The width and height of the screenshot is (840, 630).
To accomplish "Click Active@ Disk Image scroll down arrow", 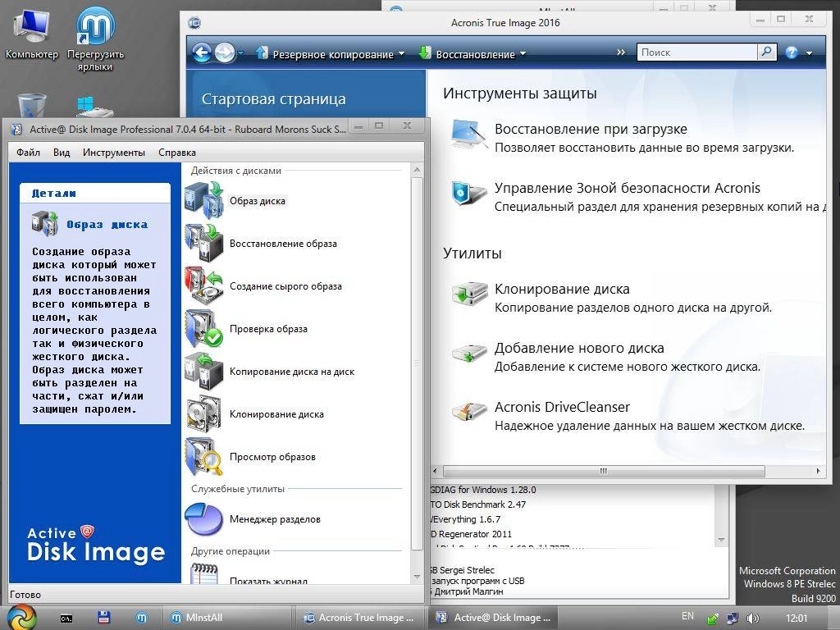I will click(417, 577).
